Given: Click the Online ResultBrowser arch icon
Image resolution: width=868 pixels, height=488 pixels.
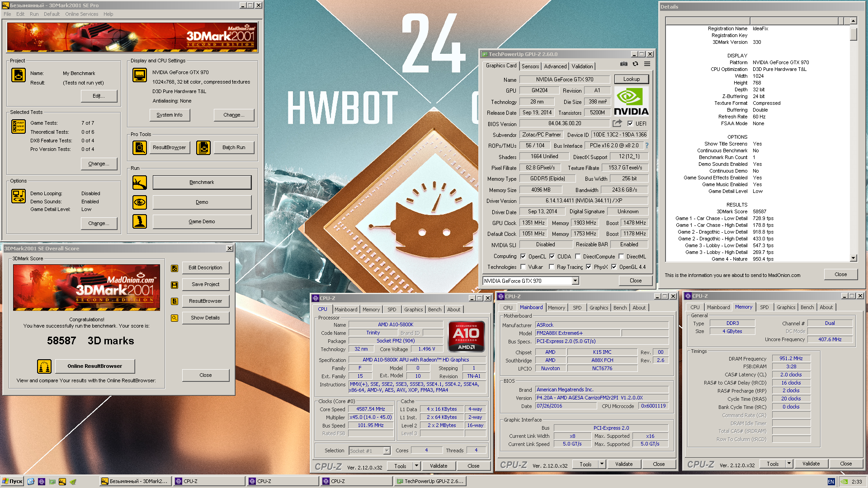Looking at the screenshot, I should (x=44, y=366).
